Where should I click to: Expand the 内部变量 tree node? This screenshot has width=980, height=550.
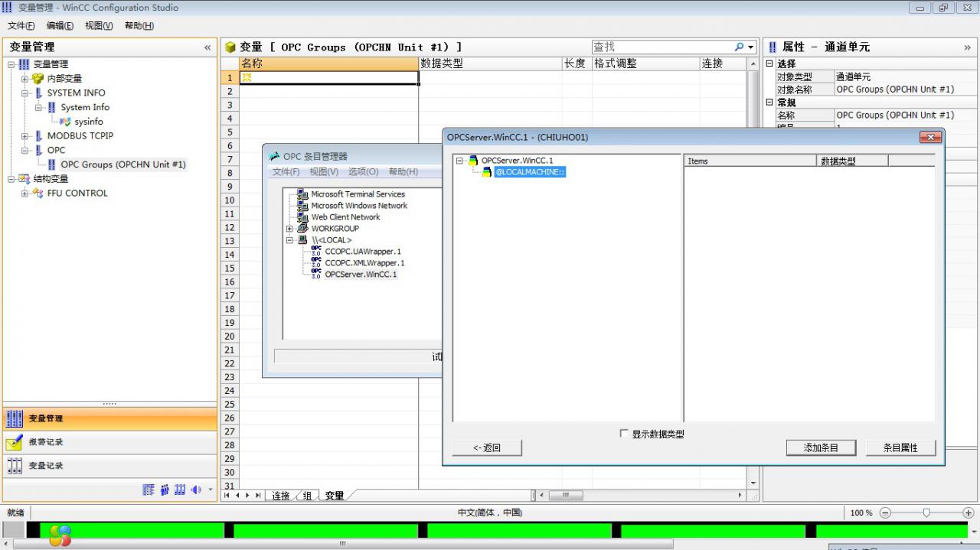(25, 78)
